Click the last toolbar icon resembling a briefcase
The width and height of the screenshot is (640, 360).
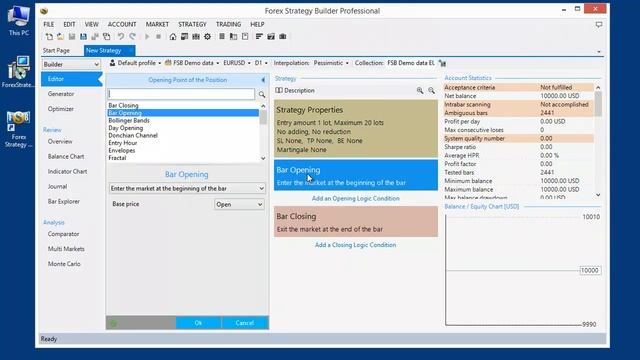pos(282,37)
